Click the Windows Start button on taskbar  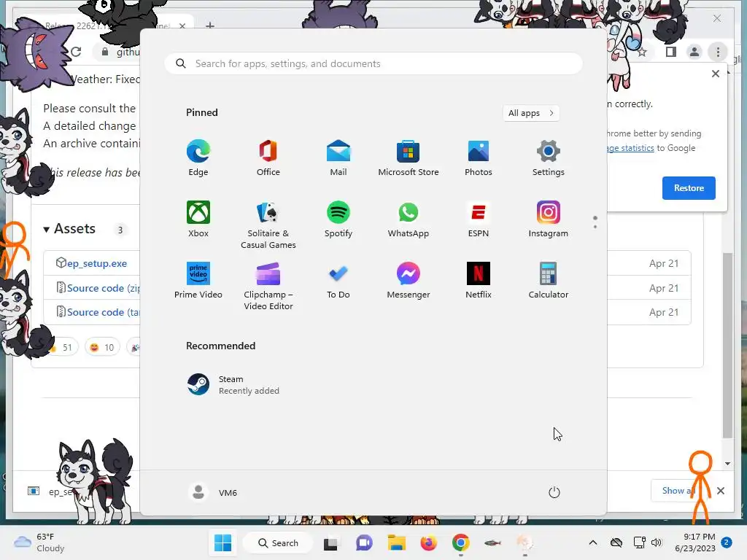(223, 542)
